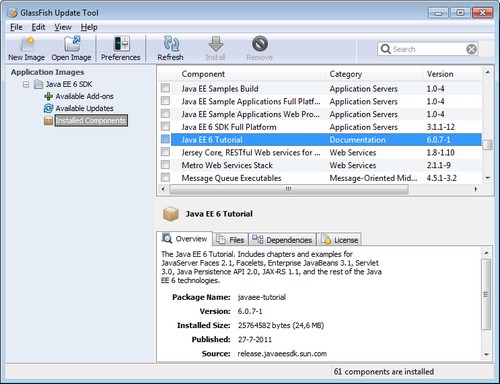The width and height of the screenshot is (500, 384).
Task: Check Java EE Sample Applications Full Platform checkbox
Action: click(165, 101)
